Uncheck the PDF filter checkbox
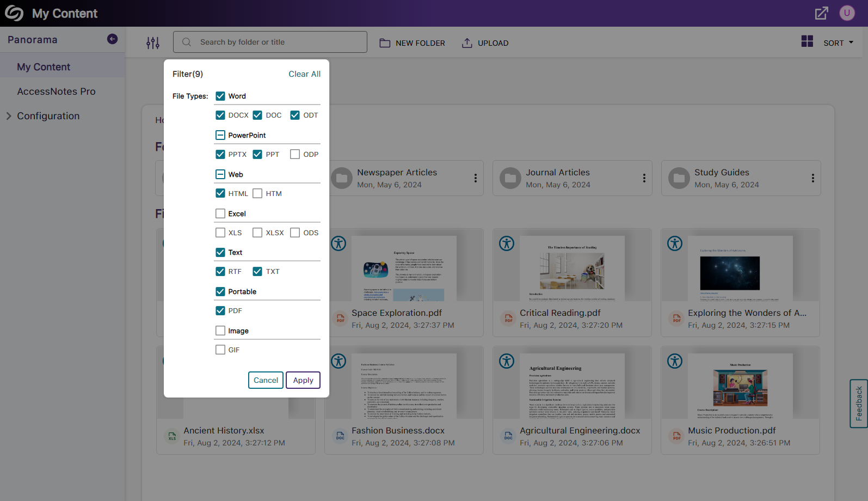The image size is (868, 501). 220,310
